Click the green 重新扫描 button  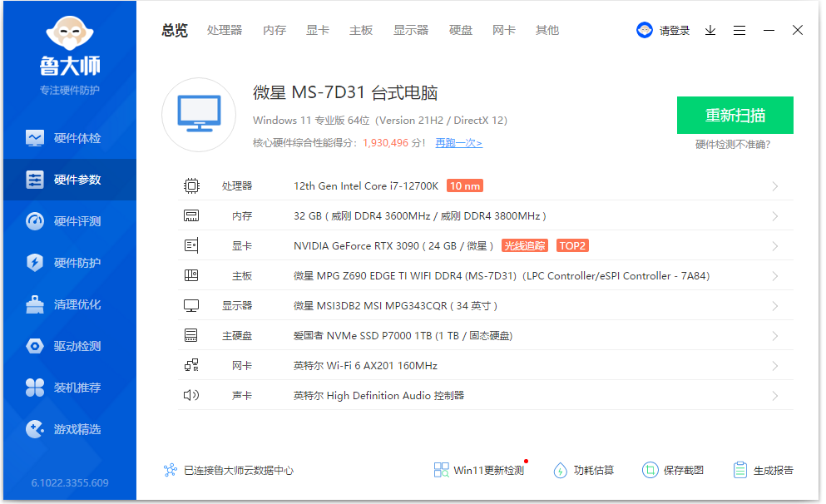(734, 115)
